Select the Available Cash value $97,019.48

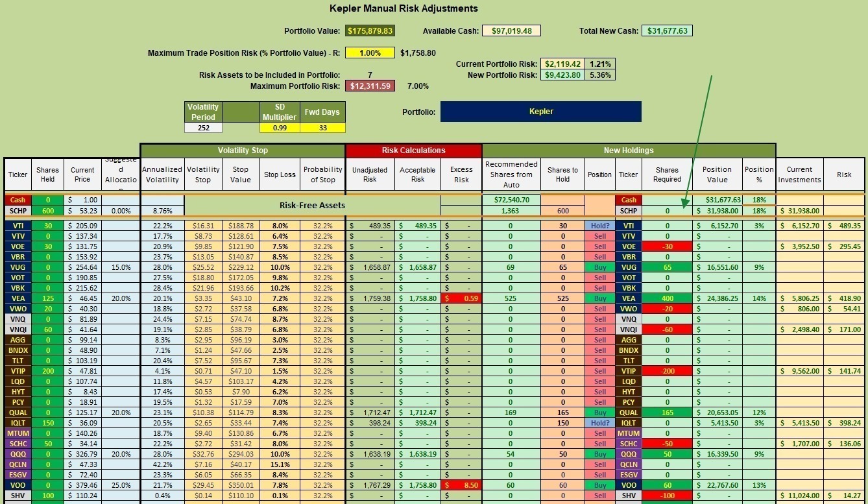511,30
